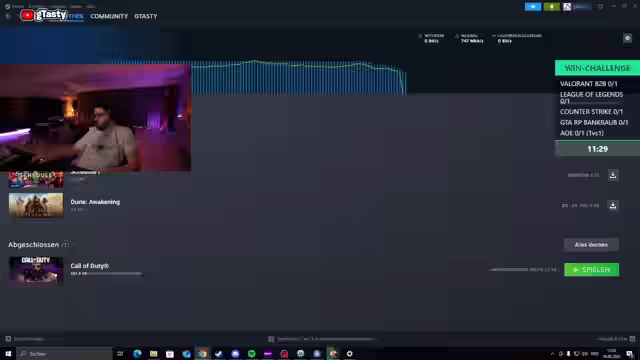Select the Dune: Awakening title text

click(x=95, y=202)
